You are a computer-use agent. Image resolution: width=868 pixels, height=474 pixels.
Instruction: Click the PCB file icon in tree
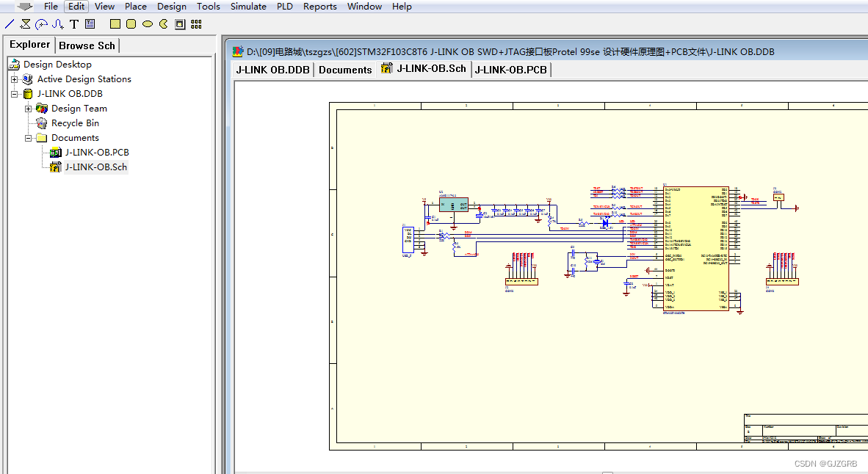(x=55, y=153)
